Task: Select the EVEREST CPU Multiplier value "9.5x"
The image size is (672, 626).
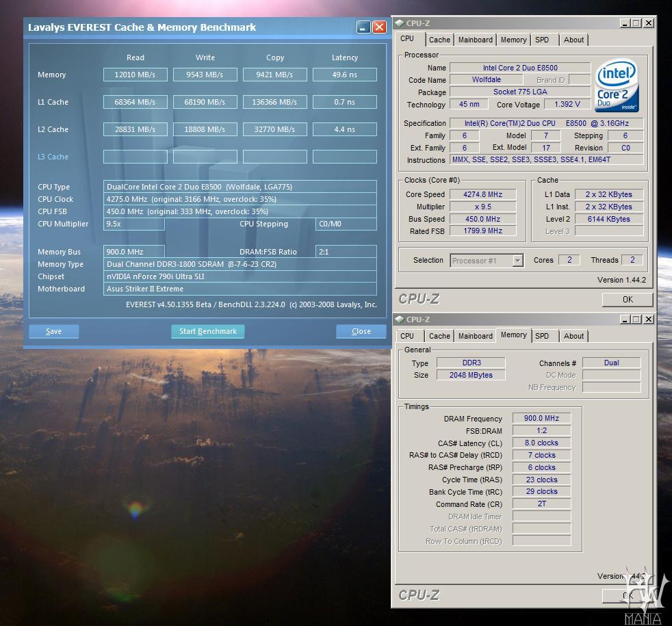Action: point(133,224)
